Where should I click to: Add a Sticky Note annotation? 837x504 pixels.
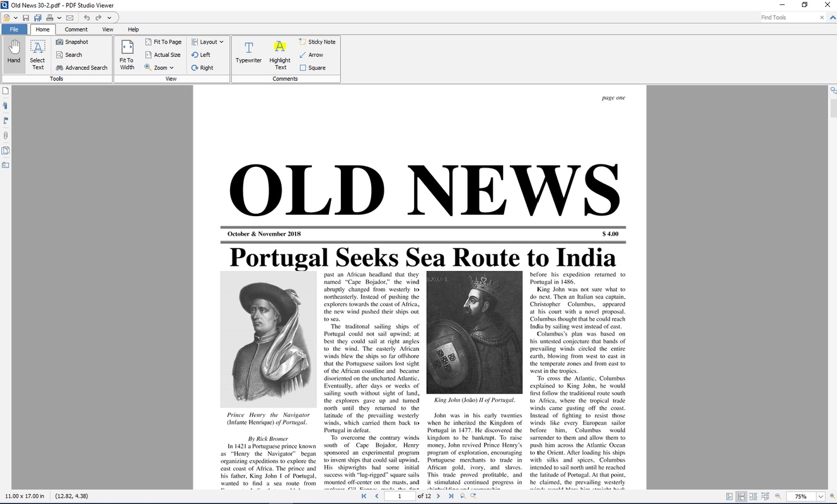[x=317, y=42]
